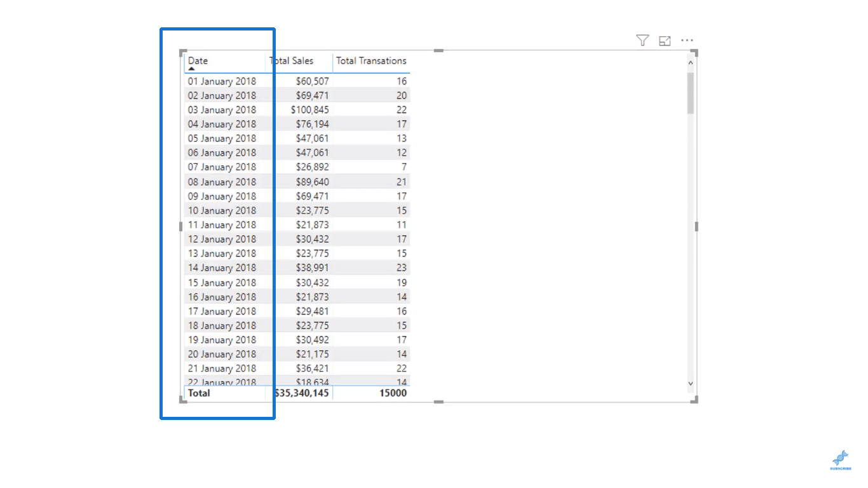Sort by Total Transations column header
Viewport: 868px width, 488px height.
(371, 61)
